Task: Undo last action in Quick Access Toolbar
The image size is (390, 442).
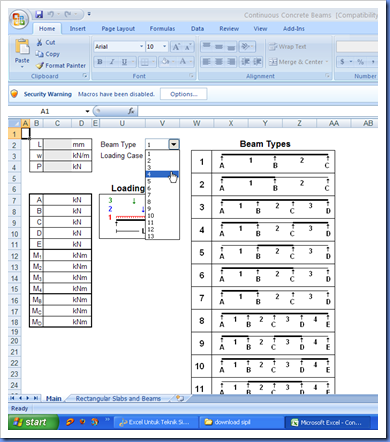Action: click(51, 14)
